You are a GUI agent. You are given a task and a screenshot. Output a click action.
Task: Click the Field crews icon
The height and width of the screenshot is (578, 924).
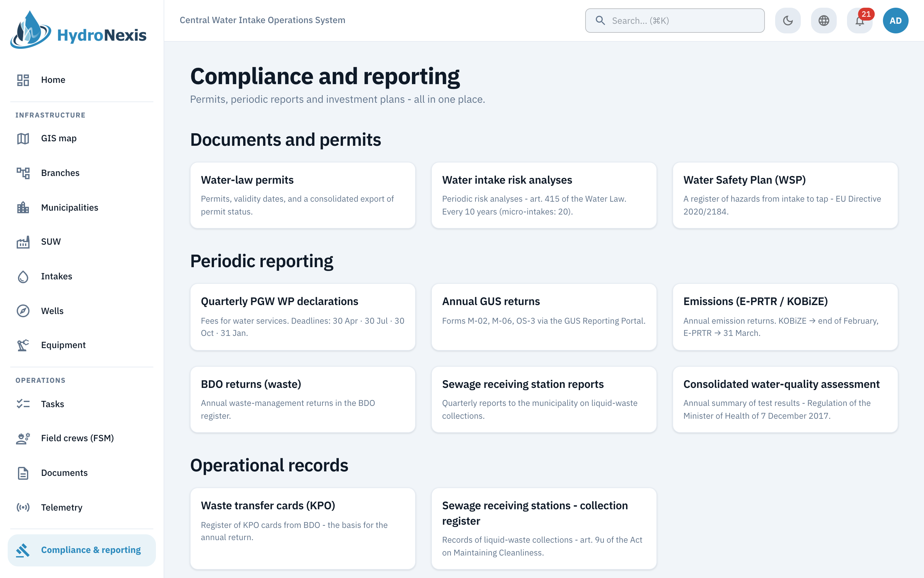point(23,438)
